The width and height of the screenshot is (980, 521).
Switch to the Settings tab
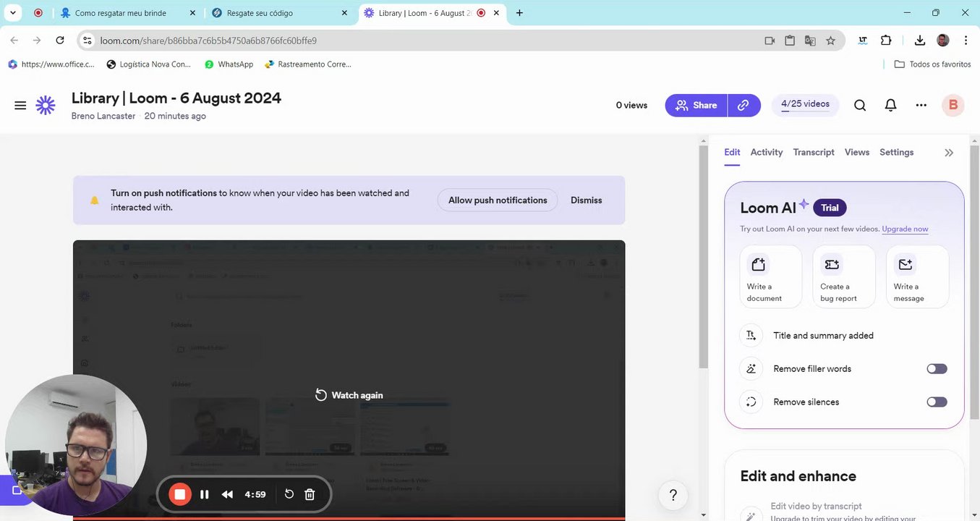click(896, 152)
